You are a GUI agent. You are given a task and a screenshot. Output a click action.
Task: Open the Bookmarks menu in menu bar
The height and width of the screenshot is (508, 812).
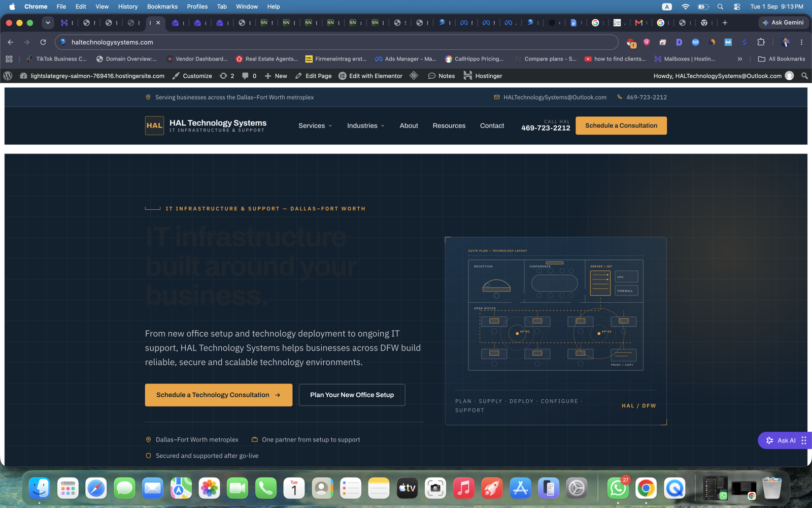[162, 7]
